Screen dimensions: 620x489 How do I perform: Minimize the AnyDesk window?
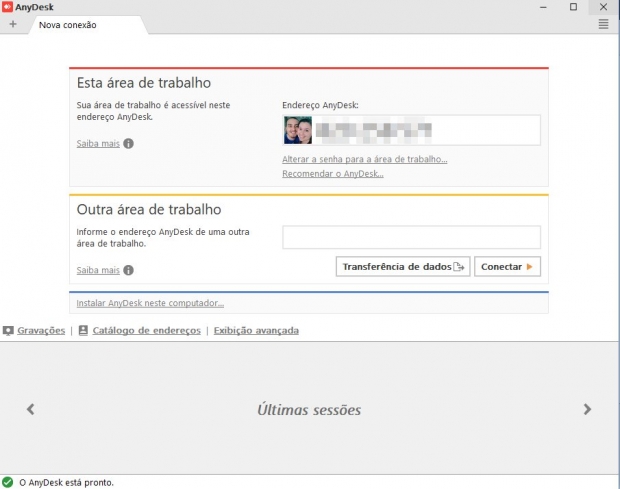543,7
